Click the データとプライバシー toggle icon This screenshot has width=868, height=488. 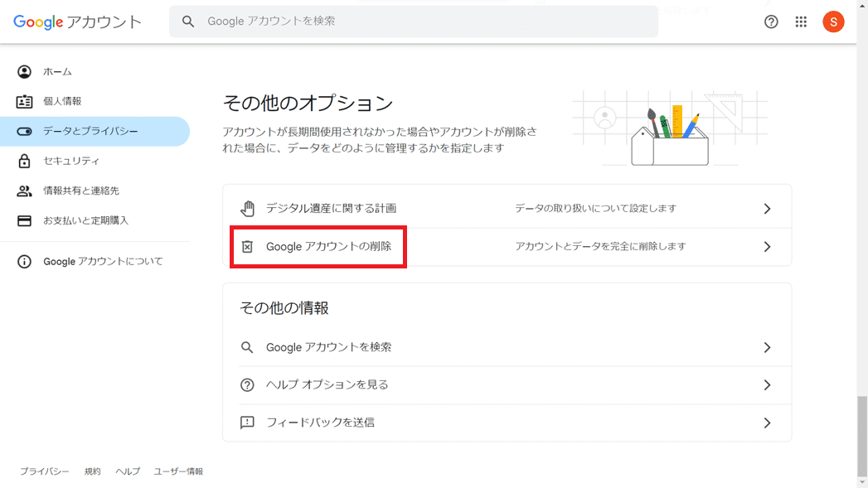pyautogui.click(x=24, y=131)
